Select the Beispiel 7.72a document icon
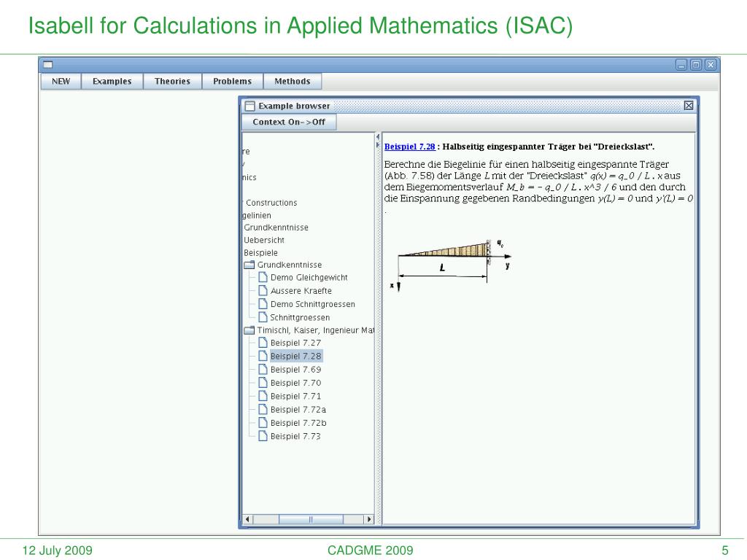The height and width of the screenshot is (560, 747). coord(263,409)
